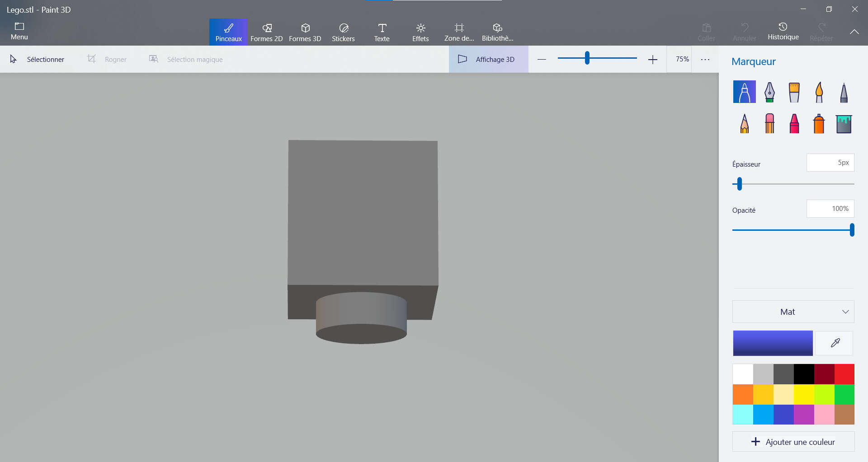
Task: Pick the Watercolor brush
Action: tap(819, 92)
